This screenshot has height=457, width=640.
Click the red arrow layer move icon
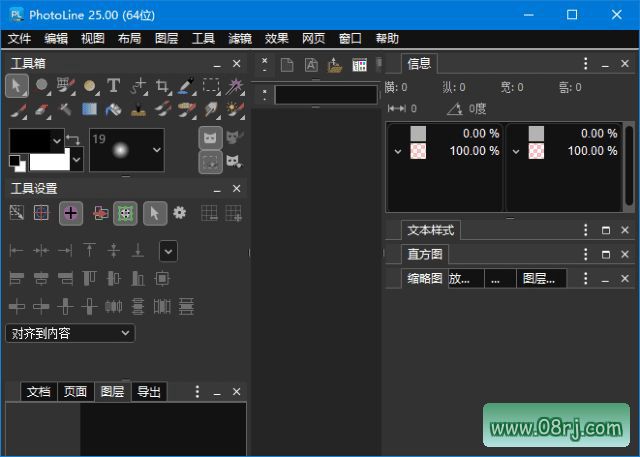(x=100, y=213)
